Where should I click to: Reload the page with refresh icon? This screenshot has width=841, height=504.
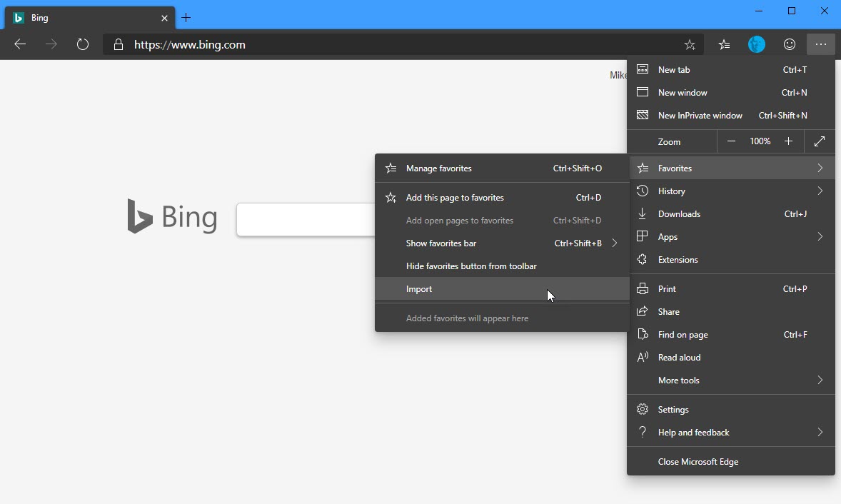(83, 44)
